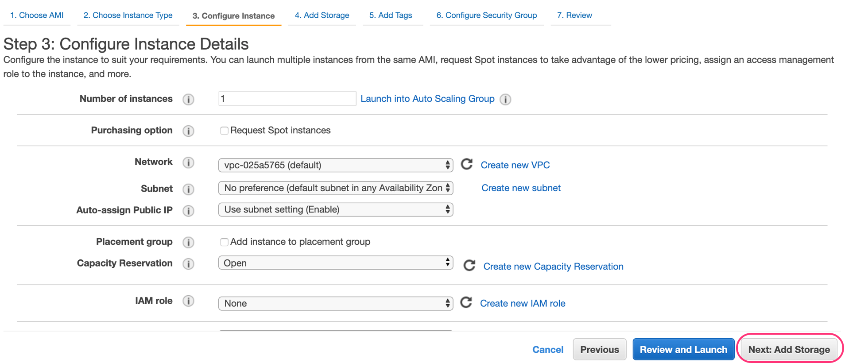
Task: Follow the Create new VPC link
Action: pos(515,165)
